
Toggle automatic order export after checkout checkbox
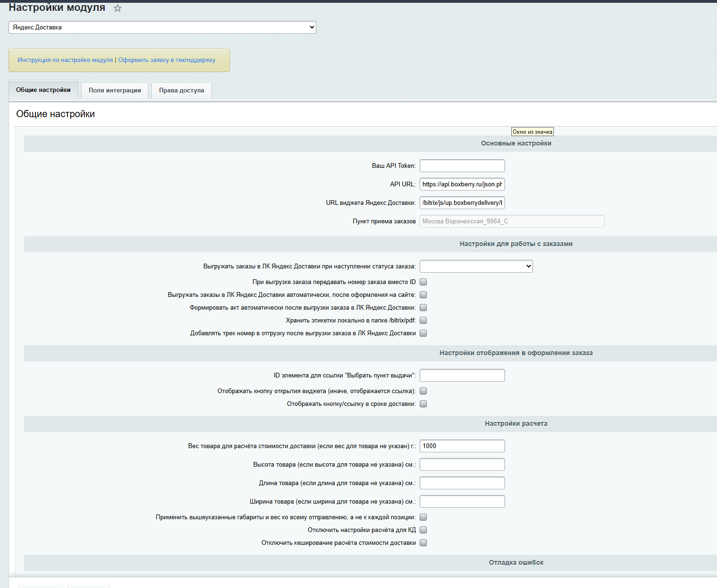pyautogui.click(x=423, y=295)
